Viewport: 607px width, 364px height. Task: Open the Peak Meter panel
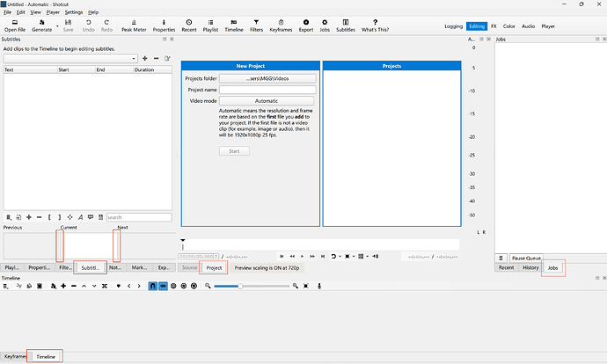[x=134, y=25]
